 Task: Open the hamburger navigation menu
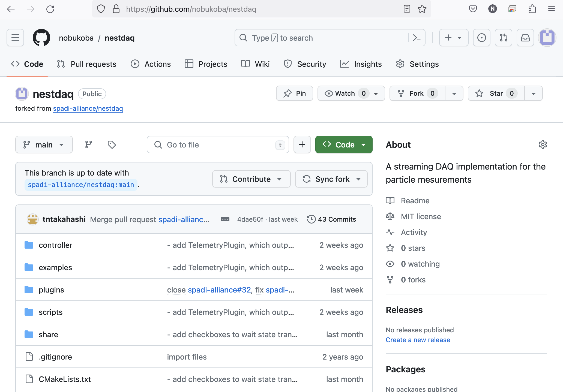click(x=15, y=38)
